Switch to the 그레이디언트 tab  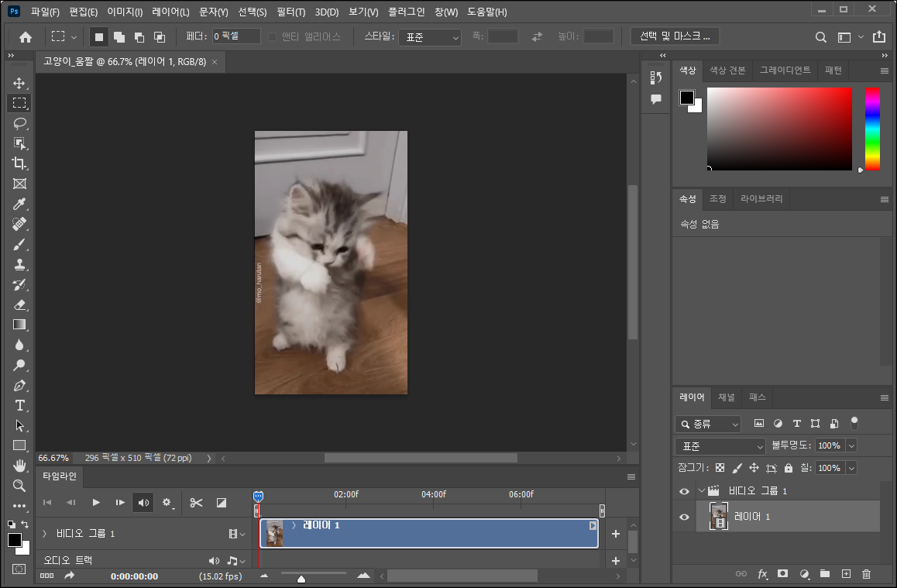(785, 70)
